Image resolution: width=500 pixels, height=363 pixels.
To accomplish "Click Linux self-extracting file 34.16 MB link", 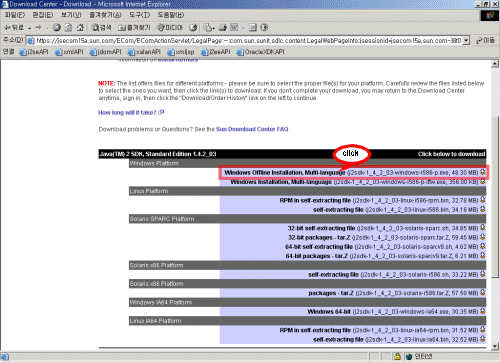I will 338,210.
